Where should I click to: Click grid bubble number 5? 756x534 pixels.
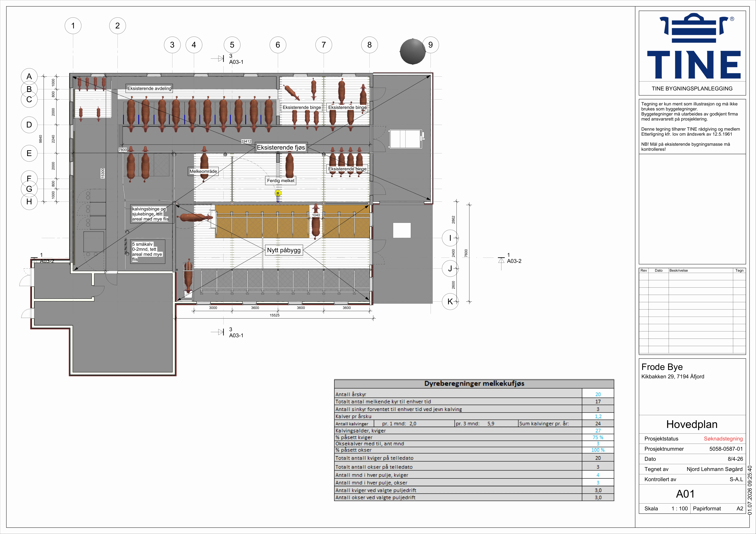(232, 45)
